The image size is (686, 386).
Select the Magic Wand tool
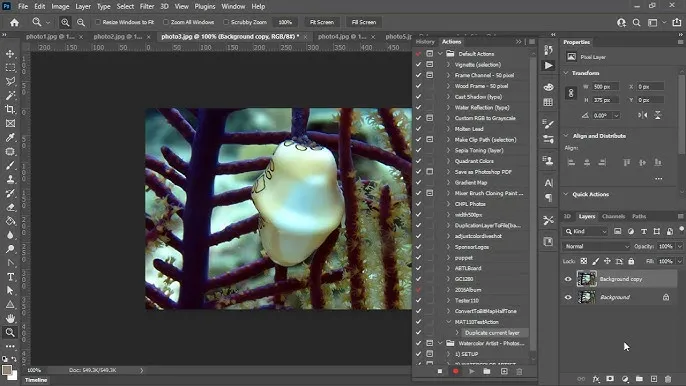click(10, 95)
